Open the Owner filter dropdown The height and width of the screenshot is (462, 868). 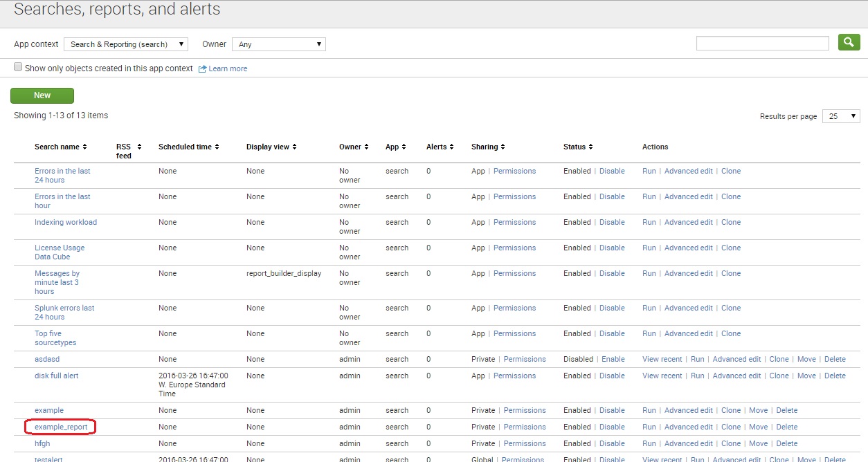[278, 44]
